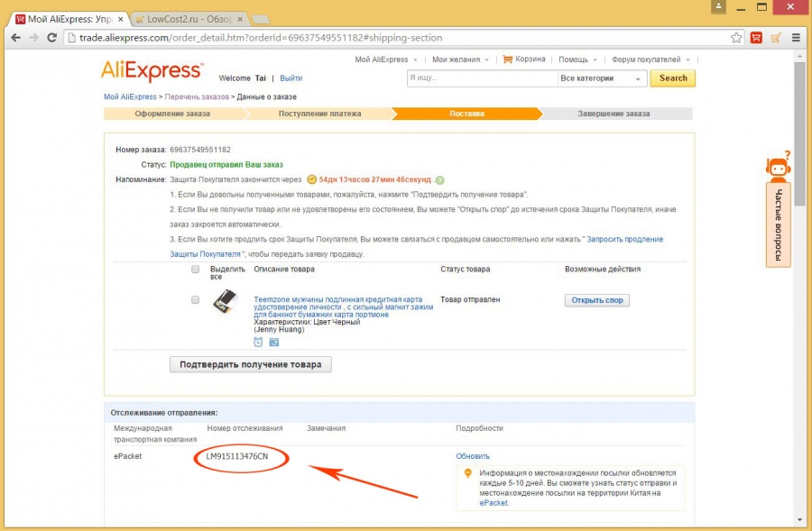The width and height of the screenshot is (812, 531).
Task: Click the Поступление платежа step
Action: click(x=319, y=114)
